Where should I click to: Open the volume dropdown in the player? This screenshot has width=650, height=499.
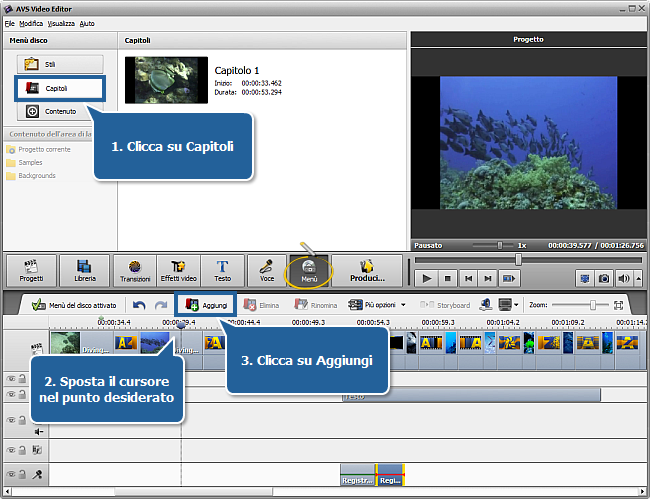(x=637, y=278)
